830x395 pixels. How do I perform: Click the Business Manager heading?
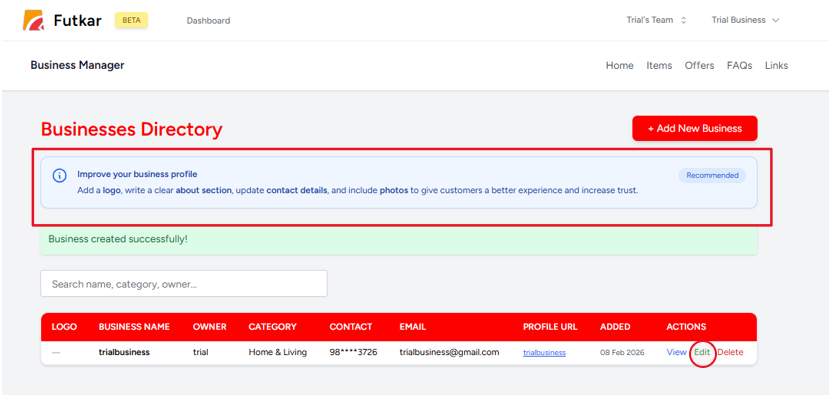(x=77, y=65)
